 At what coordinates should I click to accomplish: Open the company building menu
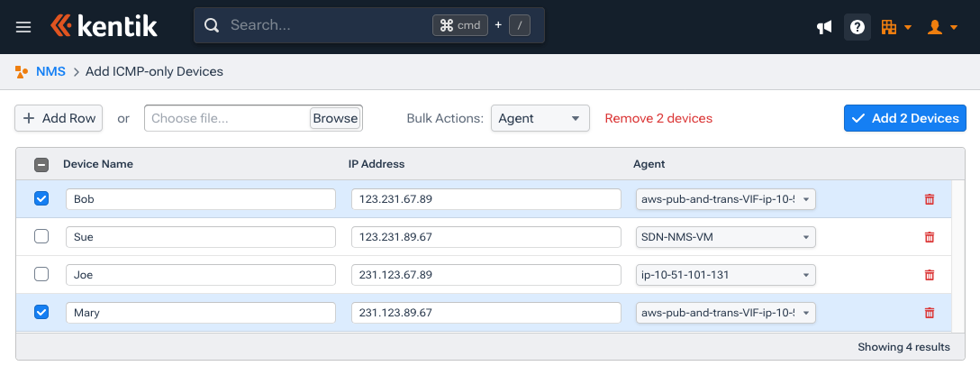(896, 27)
